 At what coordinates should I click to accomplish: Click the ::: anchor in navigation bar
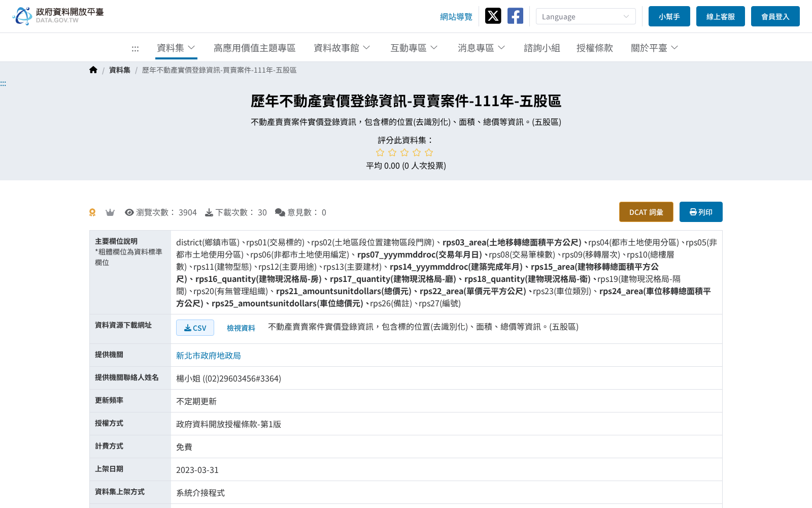coord(135,48)
